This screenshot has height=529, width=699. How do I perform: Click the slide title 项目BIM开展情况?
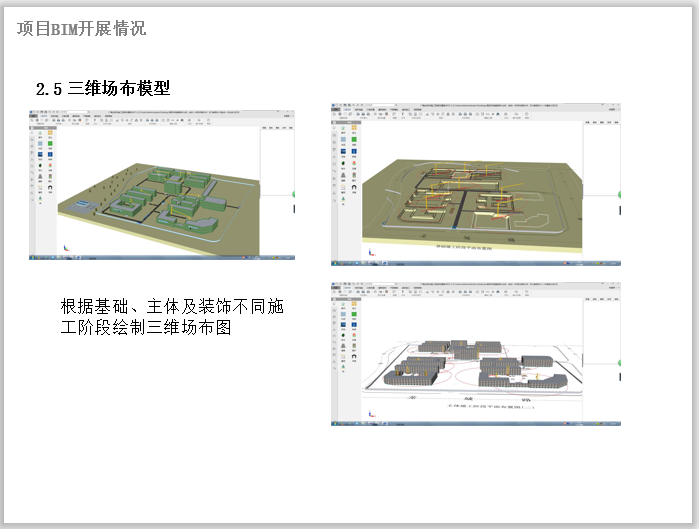(82, 28)
